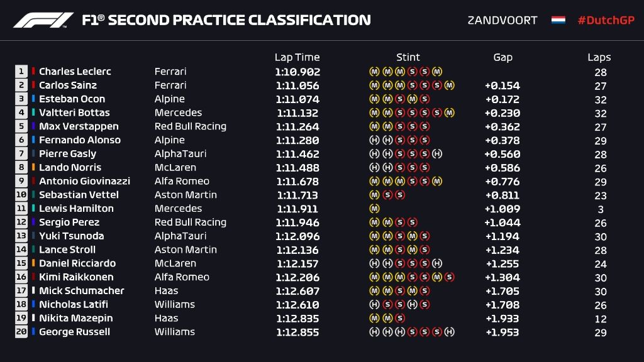Click the Second Practice Classification title

point(226,20)
